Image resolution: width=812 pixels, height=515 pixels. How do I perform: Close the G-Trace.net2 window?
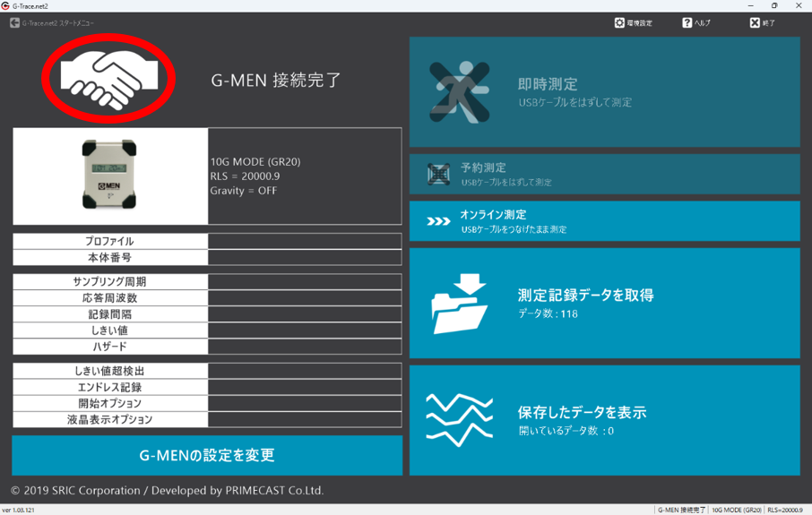click(799, 5)
